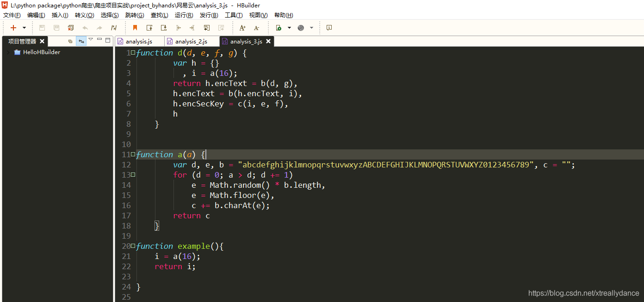Select the HelloHBuilder project folder
This screenshot has width=644, height=302.
click(x=37, y=52)
